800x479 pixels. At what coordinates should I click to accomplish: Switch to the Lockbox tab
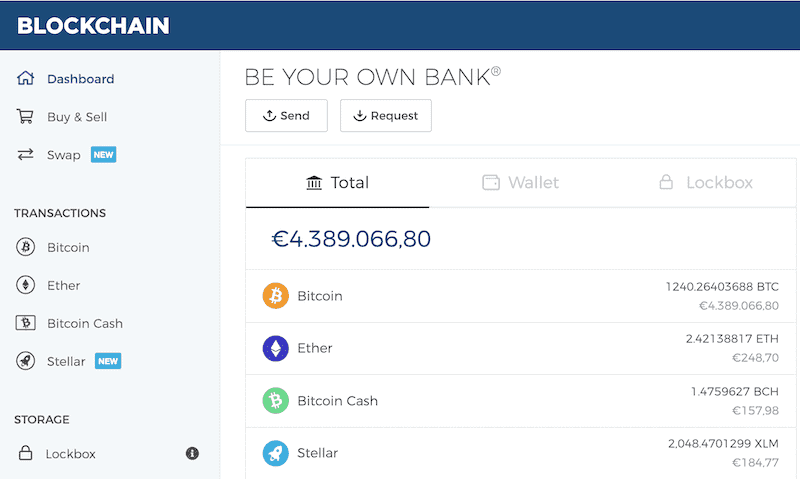705,183
